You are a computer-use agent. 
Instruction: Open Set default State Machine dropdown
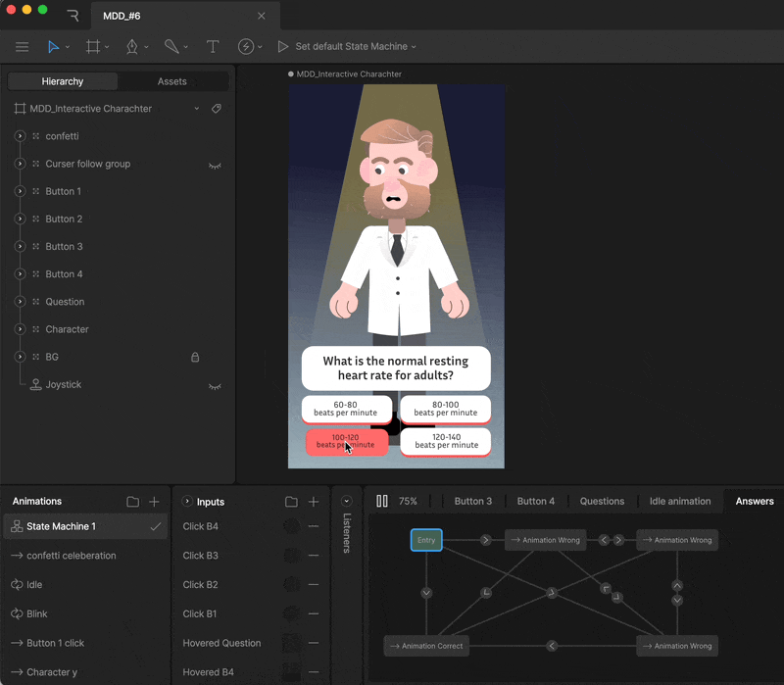[x=356, y=47]
